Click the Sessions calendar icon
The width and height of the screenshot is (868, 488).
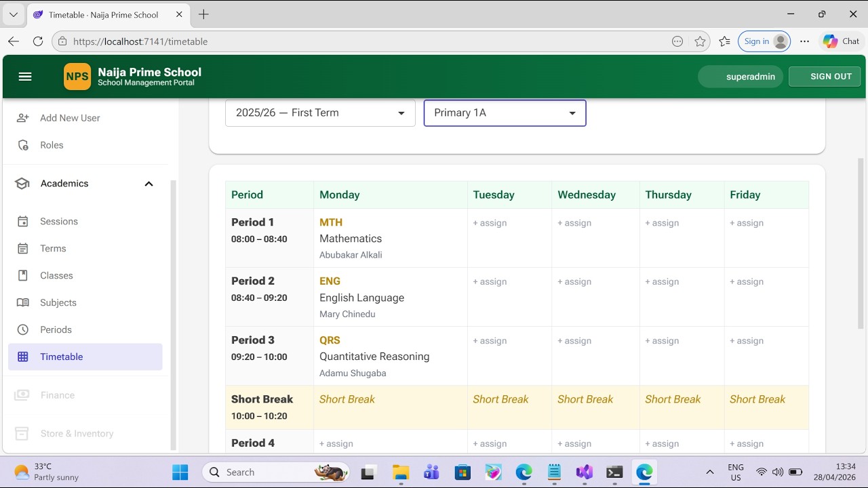[23, 222]
